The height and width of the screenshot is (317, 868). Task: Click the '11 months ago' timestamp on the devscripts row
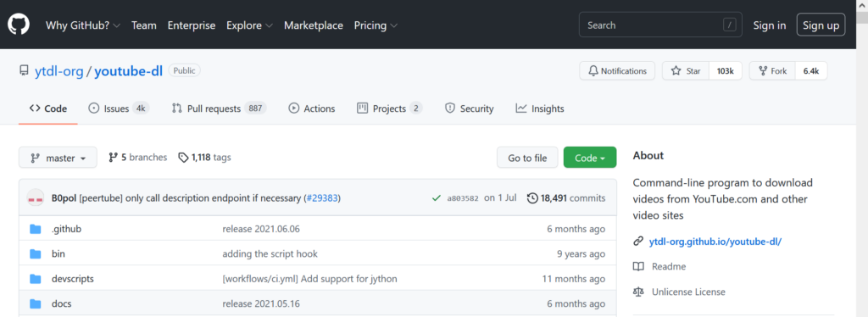[x=574, y=279]
